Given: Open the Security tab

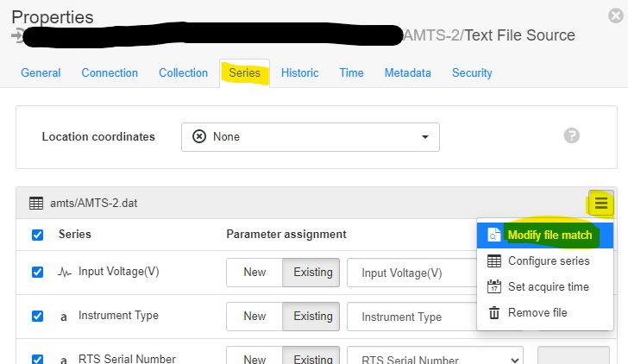Looking at the screenshot, I should point(472,73).
